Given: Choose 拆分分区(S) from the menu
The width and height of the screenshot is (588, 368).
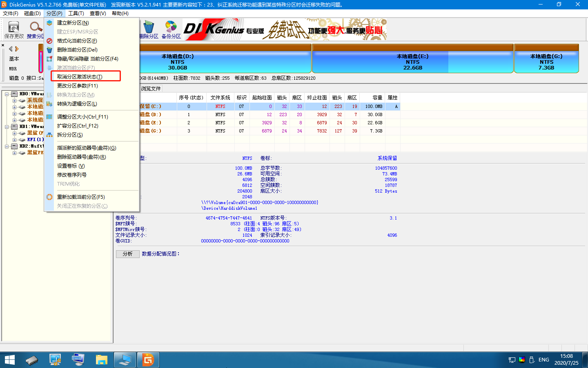Looking at the screenshot, I should coord(70,135).
